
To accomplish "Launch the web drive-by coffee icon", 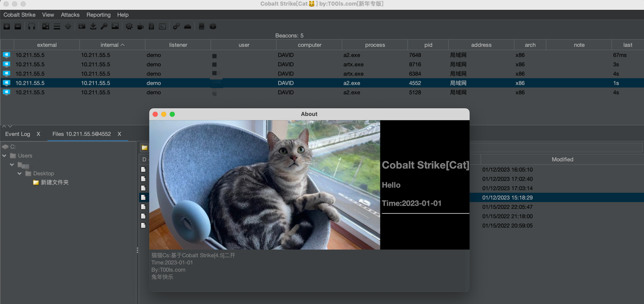I will click(x=140, y=26).
